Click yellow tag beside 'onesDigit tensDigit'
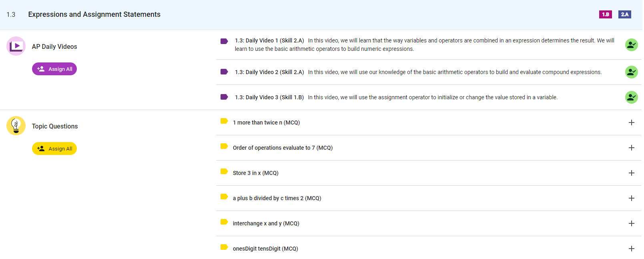 pyautogui.click(x=224, y=247)
